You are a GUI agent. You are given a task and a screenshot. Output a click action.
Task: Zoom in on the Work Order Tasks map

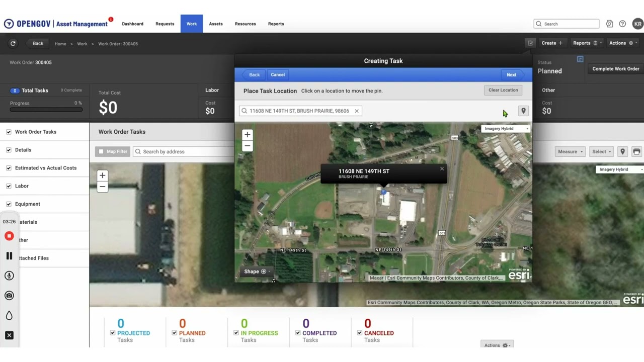(102, 175)
